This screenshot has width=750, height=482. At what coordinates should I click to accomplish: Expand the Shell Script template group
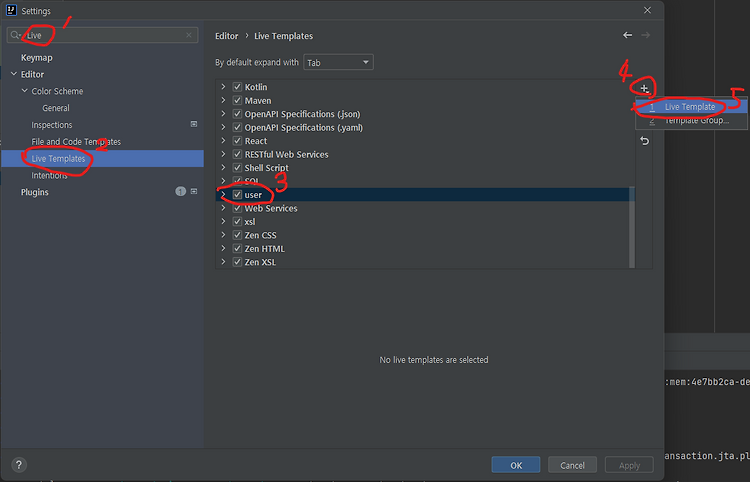(x=223, y=167)
